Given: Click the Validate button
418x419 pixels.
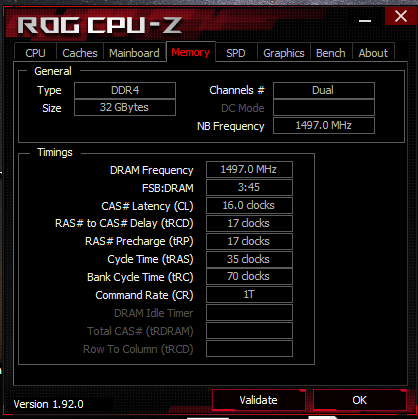Looking at the screenshot, I should [x=259, y=400].
